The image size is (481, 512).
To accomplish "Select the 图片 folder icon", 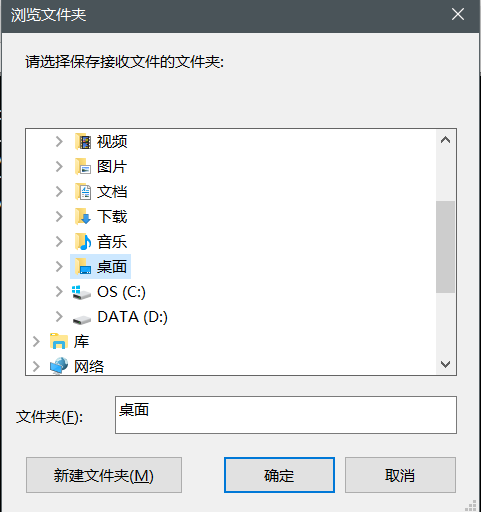I will coord(83,167).
